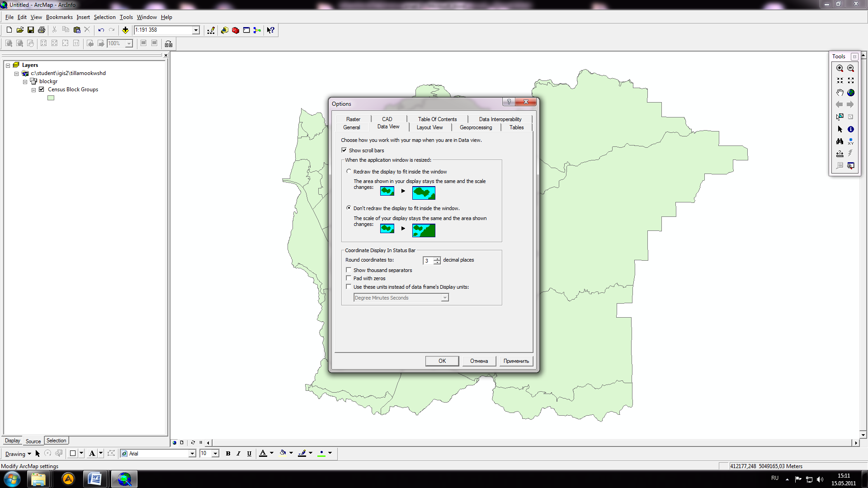868x488 pixels.
Task: Click the drawing Select Elements pointer
Action: click(x=38, y=453)
